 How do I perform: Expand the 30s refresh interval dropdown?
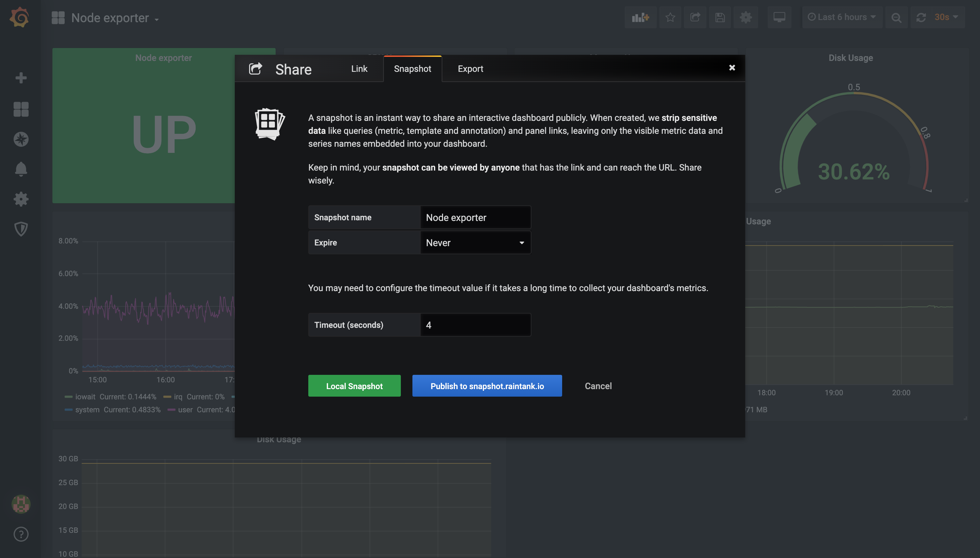(x=946, y=17)
